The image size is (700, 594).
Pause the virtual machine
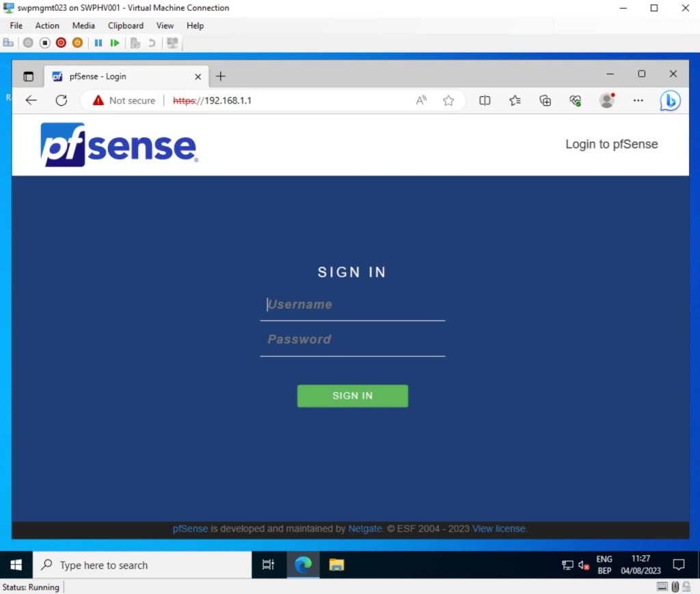[98, 42]
